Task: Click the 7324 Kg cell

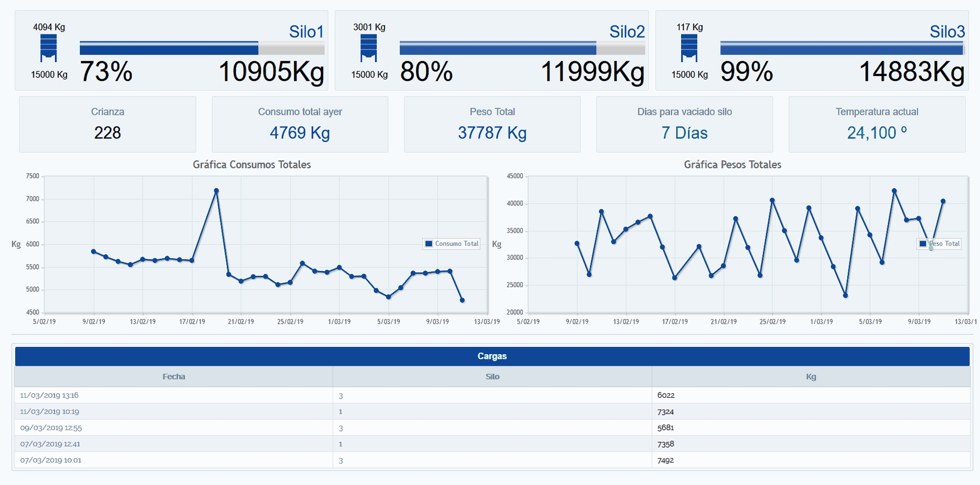Action: click(811, 412)
